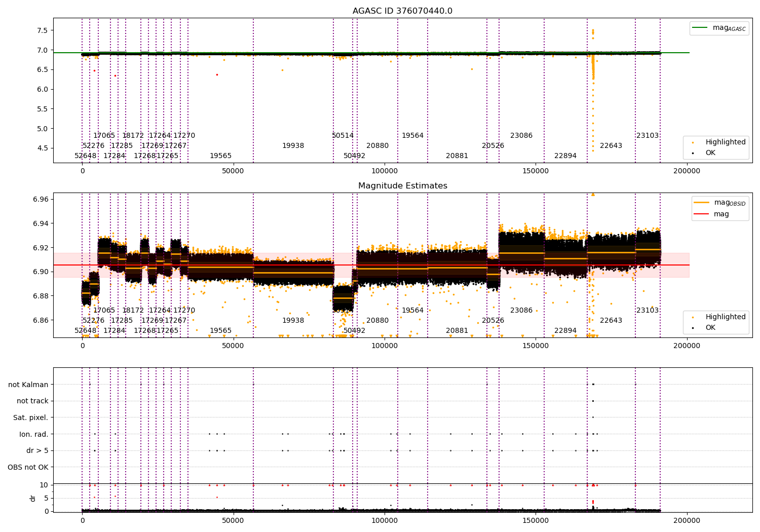
Task: Click the 'OBS not OK' axis label
Action: coord(28,467)
